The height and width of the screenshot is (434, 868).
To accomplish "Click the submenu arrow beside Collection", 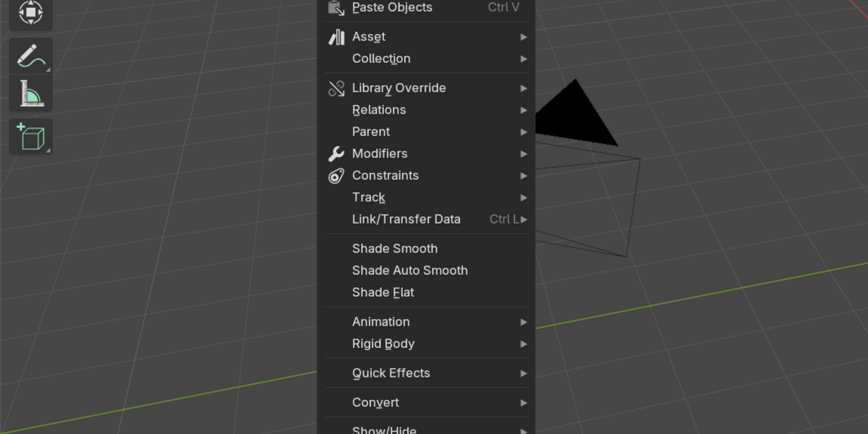I will click(x=524, y=59).
